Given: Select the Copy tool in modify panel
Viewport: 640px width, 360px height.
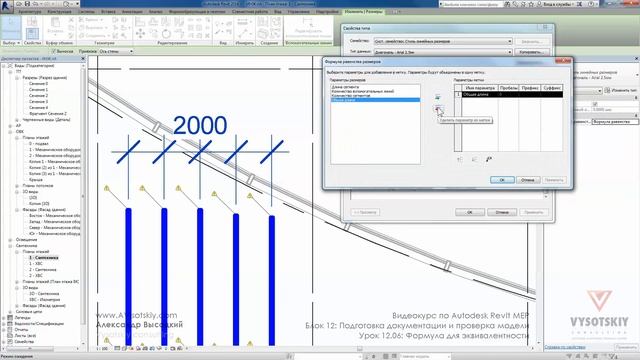Looking at the screenshot, I should coord(153,33).
